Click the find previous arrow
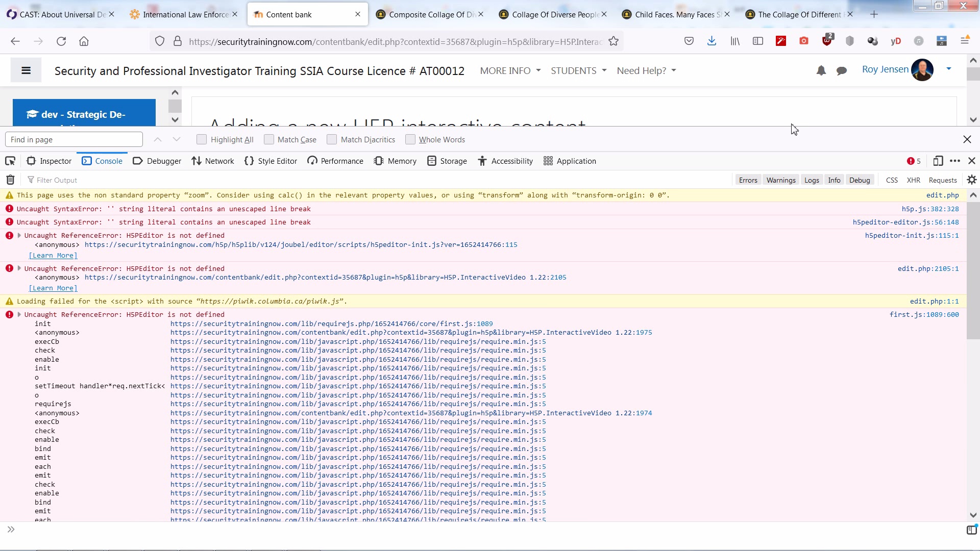980x551 pixels. pyautogui.click(x=158, y=139)
